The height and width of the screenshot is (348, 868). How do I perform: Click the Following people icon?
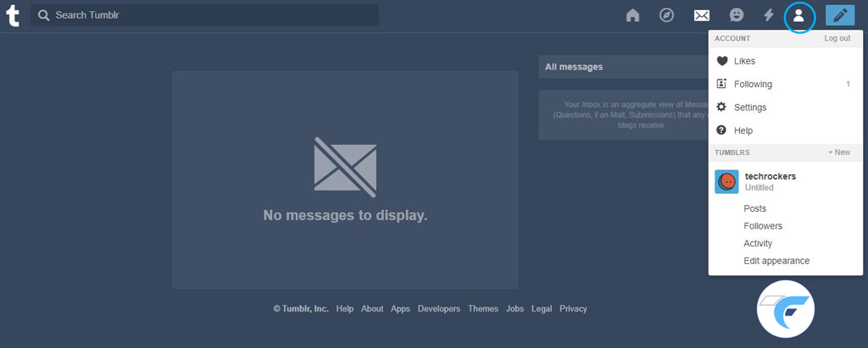[x=721, y=84]
